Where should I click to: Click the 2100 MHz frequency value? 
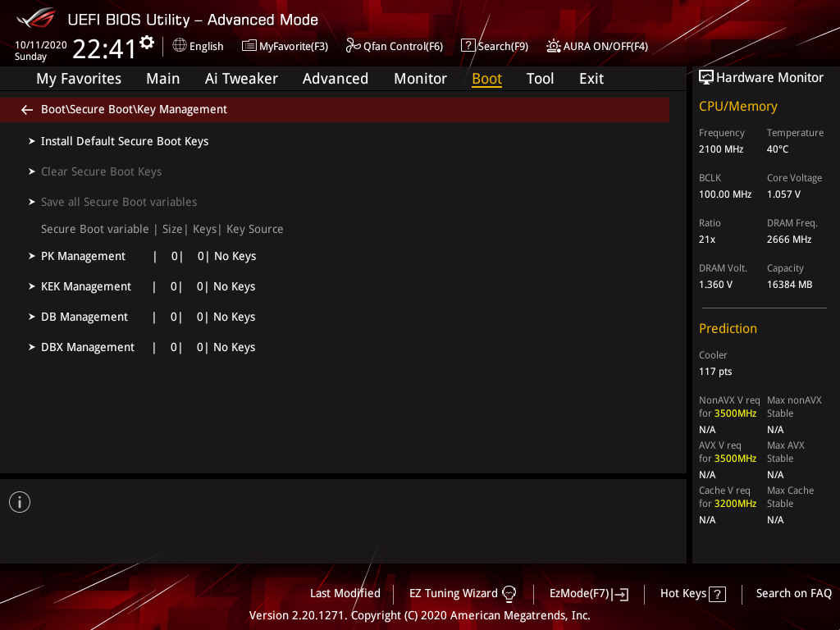coord(720,149)
